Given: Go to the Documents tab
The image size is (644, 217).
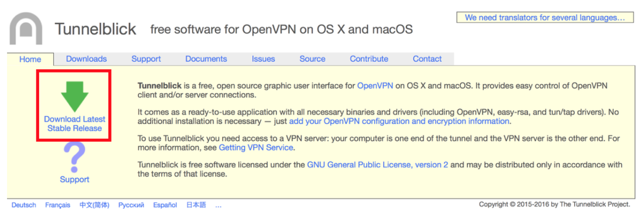Looking at the screenshot, I should point(206,59).
